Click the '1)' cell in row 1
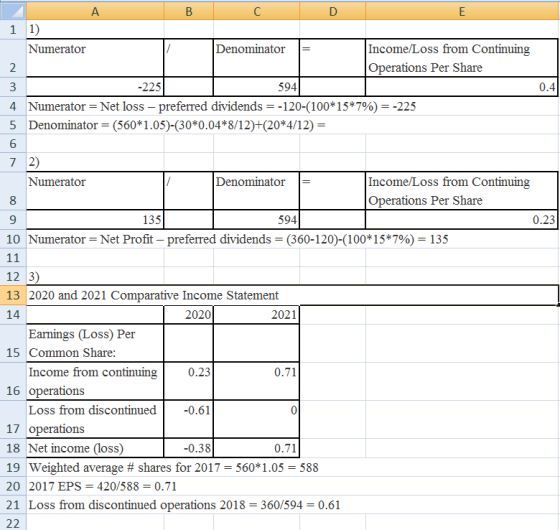The width and height of the screenshot is (560, 530). (x=95, y=29)
